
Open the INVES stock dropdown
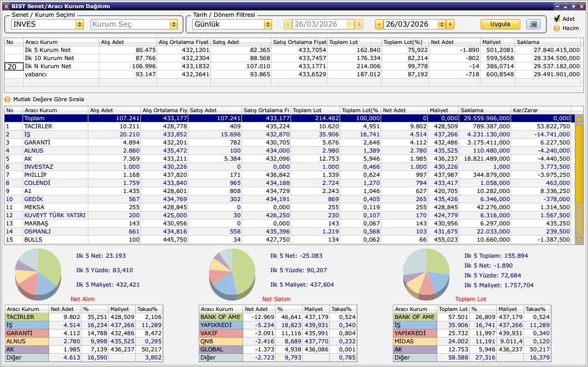79,24
